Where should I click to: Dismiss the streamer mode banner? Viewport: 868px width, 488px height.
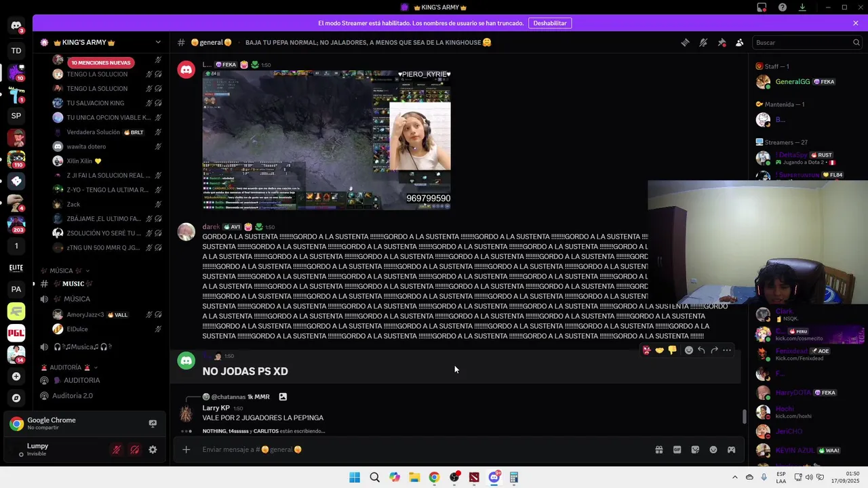pyautogui.click(x=856, y=23)
